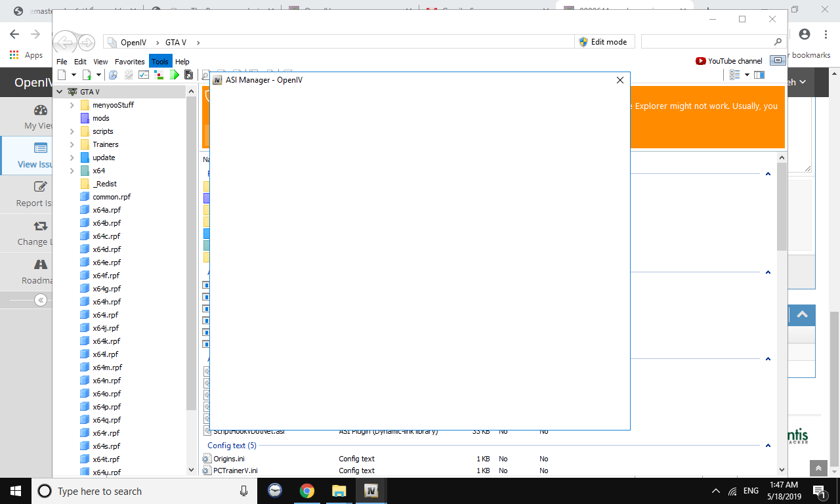Collapse the Config text group
Image resolution: width=840 pixels, height=504 pixels.
click(768, 446)
